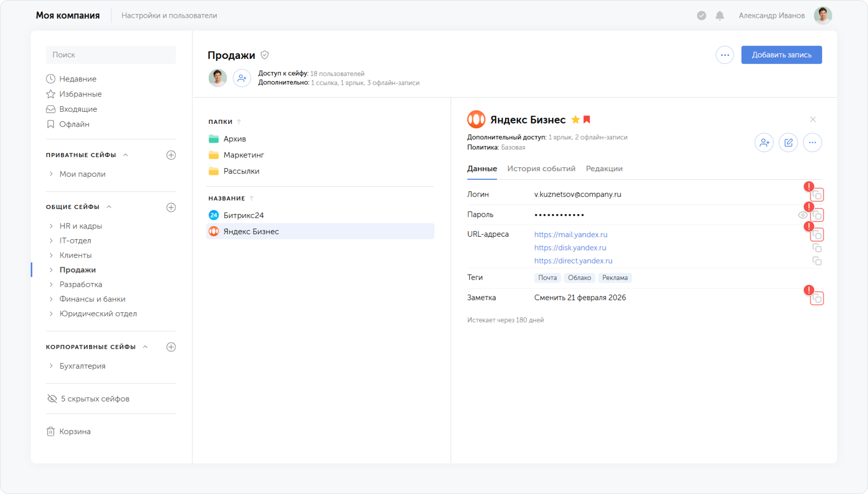Collapse the Корпоративные сейфы section
The image size is (868, 494).
pos(145,347)
